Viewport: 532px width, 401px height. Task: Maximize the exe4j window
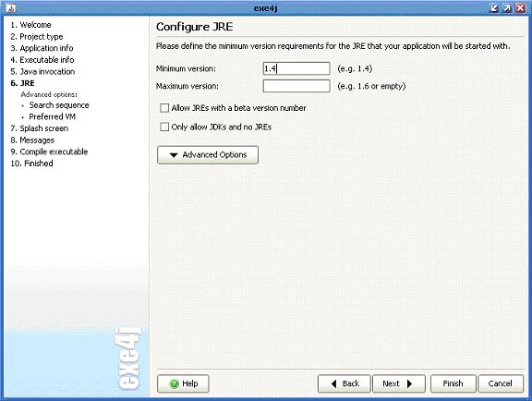pos(507,8)
